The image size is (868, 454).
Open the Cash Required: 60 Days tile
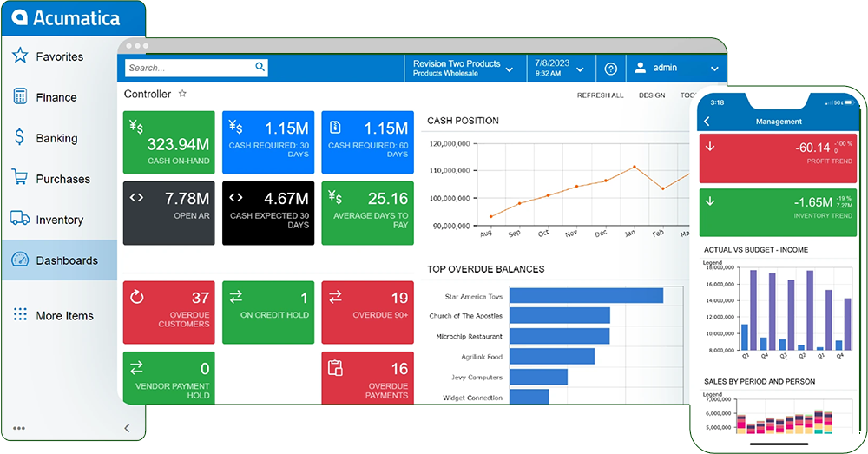pos(367,142)
